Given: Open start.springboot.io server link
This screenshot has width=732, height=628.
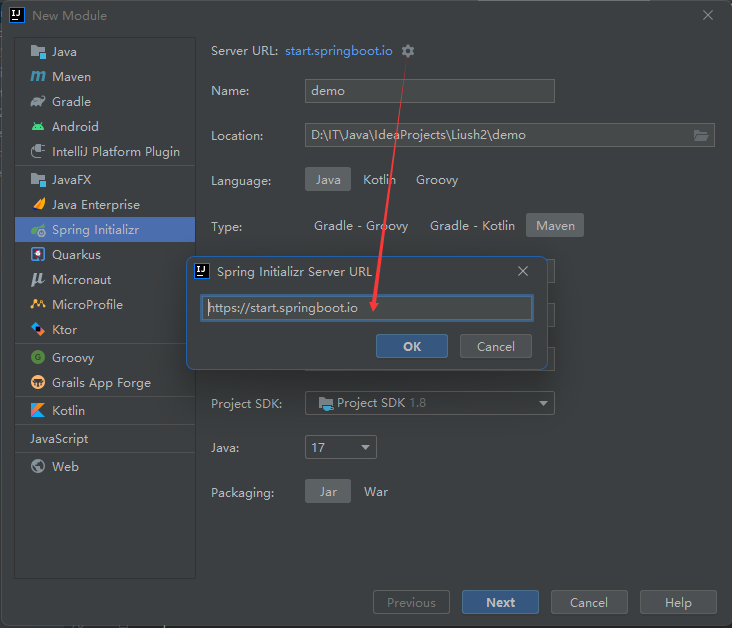Looking at the screenshot, I should (x=339, y=50).
